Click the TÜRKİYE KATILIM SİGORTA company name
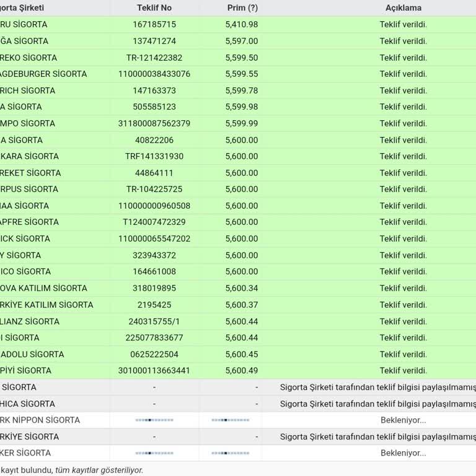476x476 pixels. pos(46,305)
